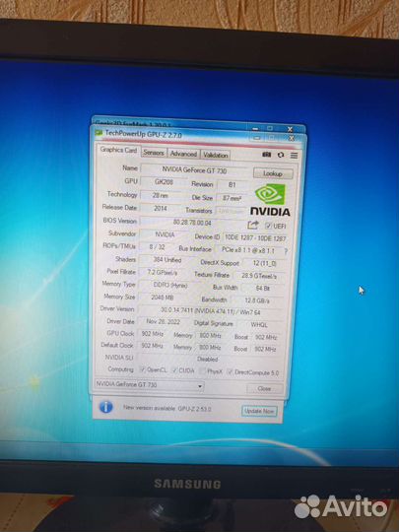Open the GPU-Z hamburger menu icon

click(294, 155)
